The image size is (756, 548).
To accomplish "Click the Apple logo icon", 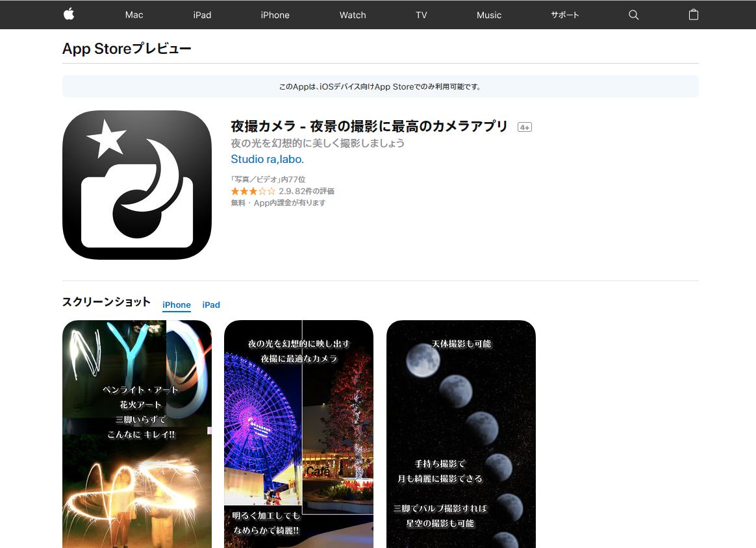I will click(69, 14).
